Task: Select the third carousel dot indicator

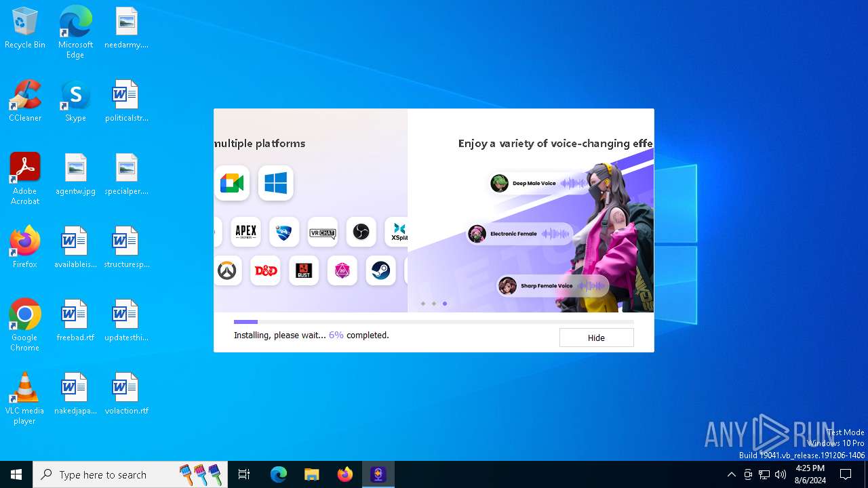Action: [x=445, y=304]
